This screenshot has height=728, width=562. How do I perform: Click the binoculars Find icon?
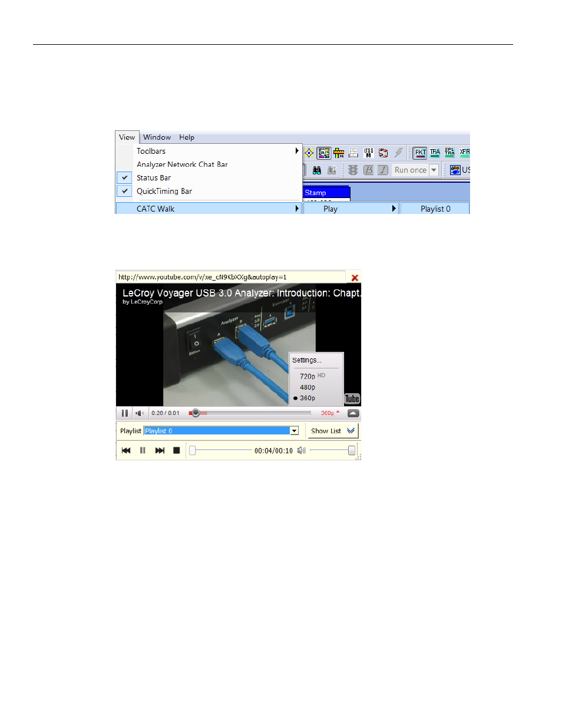[x=317, y=170]
